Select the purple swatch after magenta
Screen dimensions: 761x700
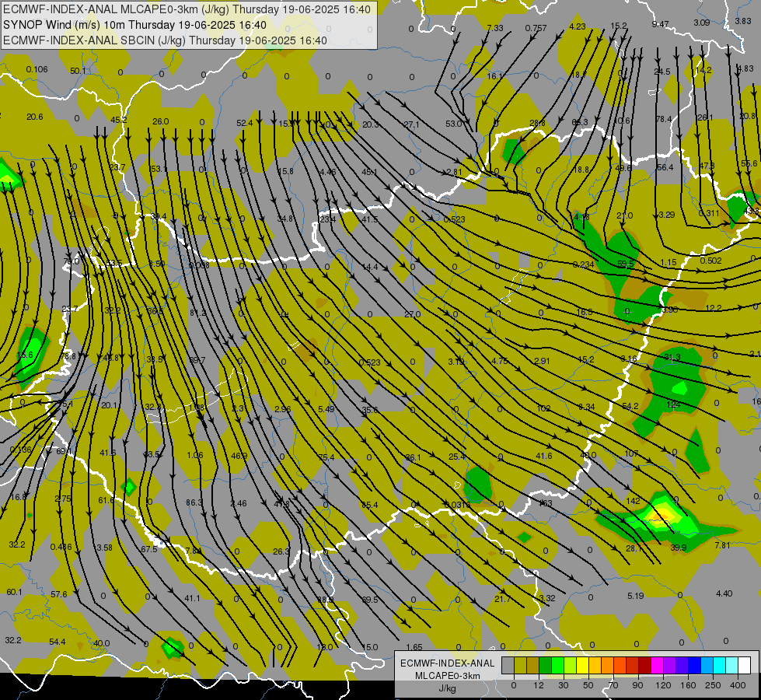click(670, 666)
